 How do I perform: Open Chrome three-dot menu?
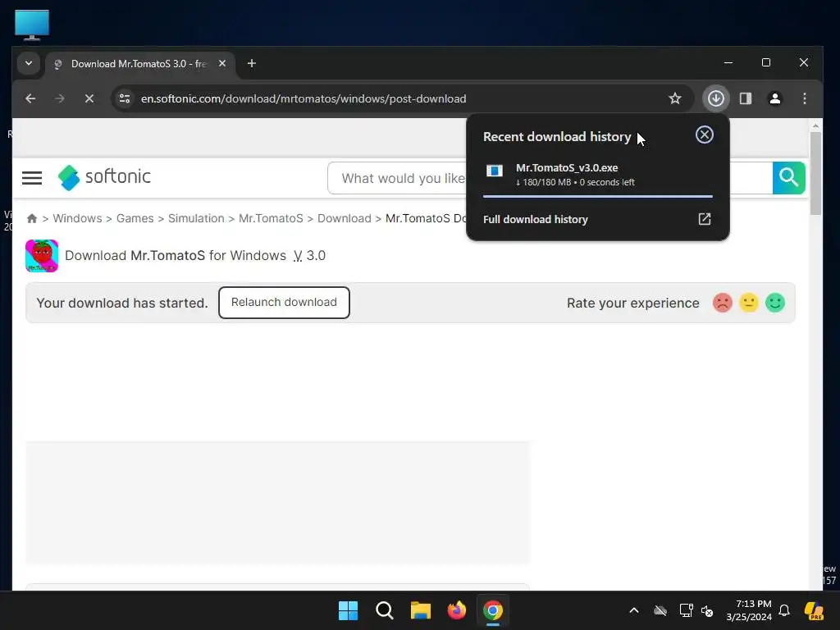[805, 98]
